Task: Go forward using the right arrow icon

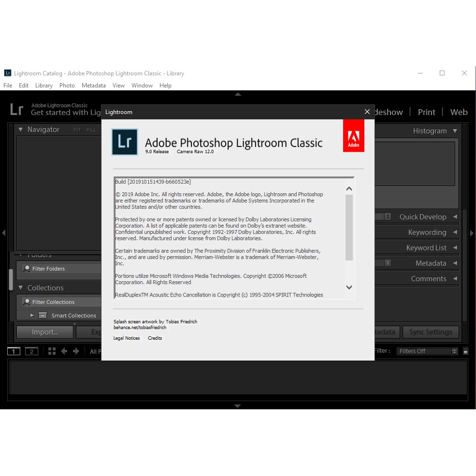Action: pos(76,351)
